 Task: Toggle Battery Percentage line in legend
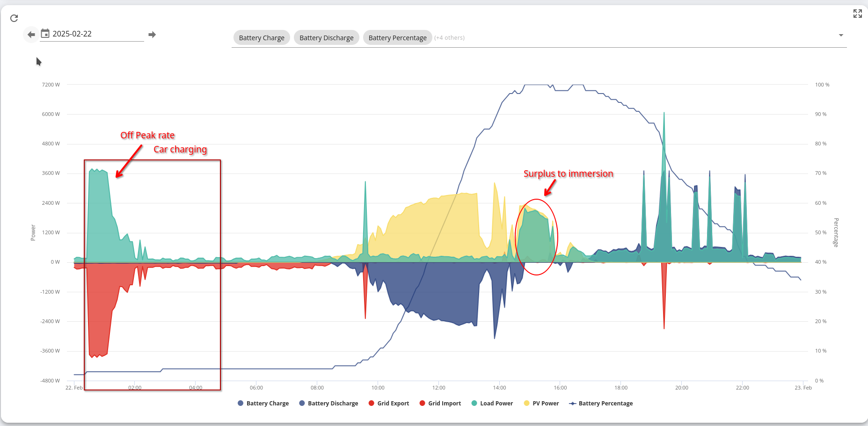coord(605,404)
